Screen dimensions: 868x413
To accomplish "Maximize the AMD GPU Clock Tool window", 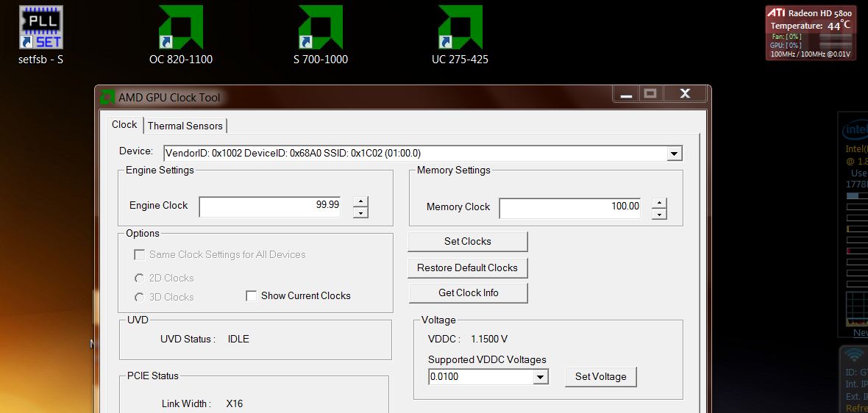I will 651,93.
